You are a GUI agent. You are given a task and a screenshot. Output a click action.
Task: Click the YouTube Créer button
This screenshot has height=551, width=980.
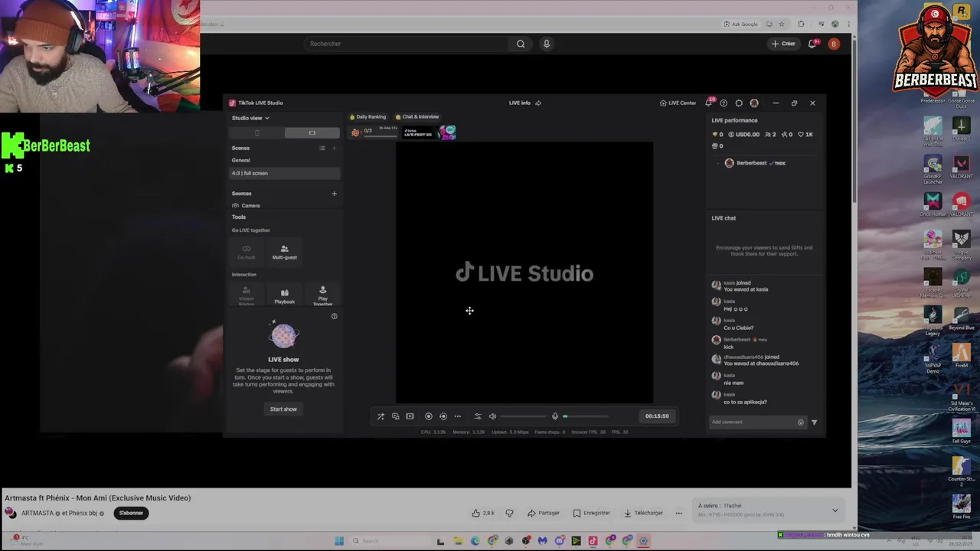click(x=783, y=44)
